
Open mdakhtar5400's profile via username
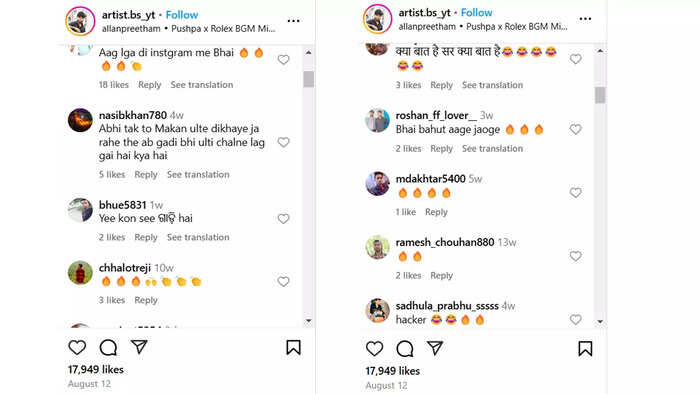430,179
